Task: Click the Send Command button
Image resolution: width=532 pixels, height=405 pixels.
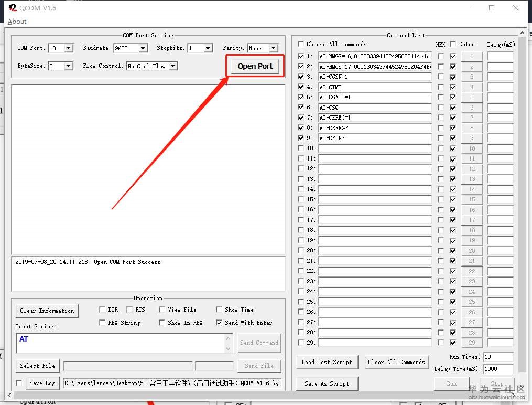Action: click(259, 343)
